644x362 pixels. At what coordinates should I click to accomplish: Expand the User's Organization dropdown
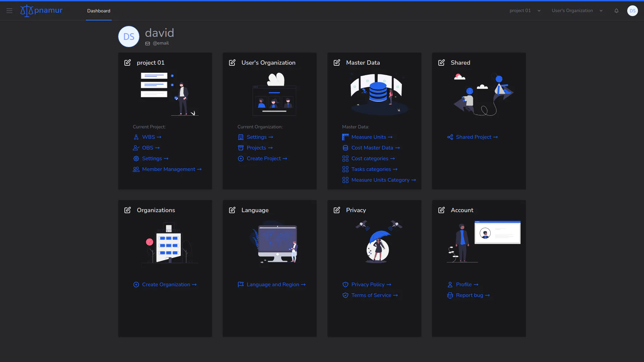[x=577, y=11]
